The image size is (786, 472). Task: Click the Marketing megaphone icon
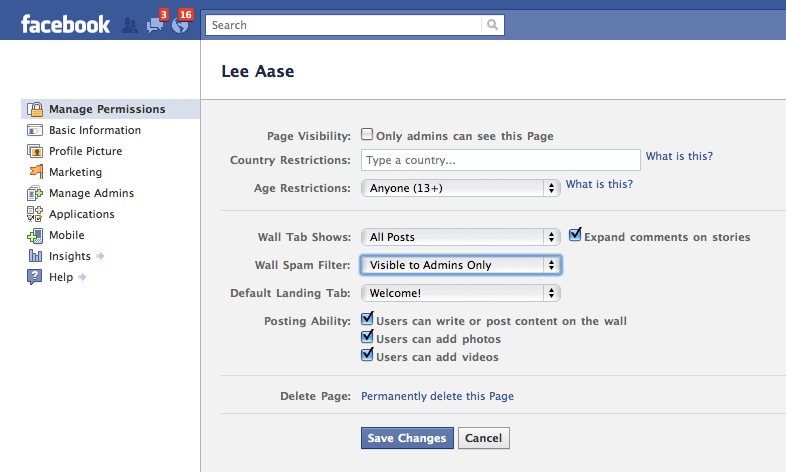click(x=35, y=172)
